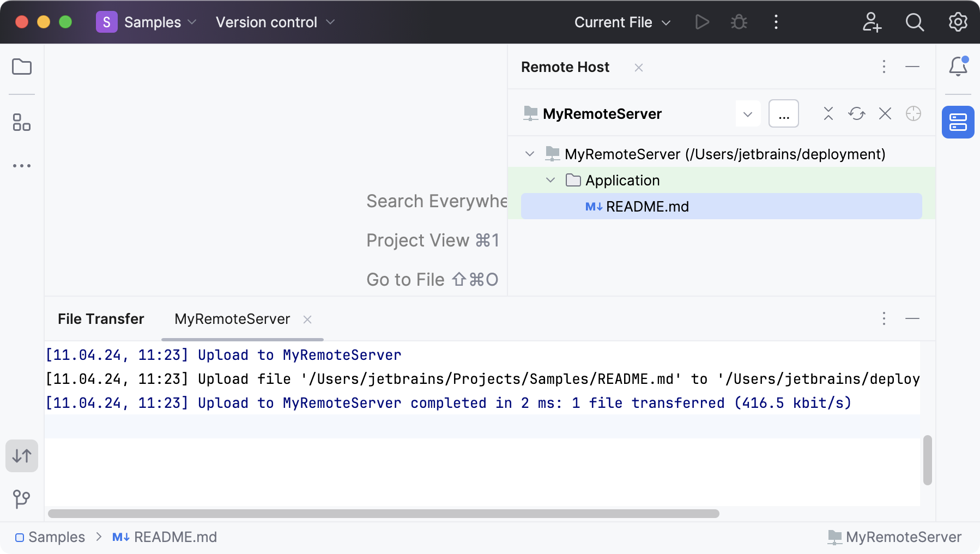Open the Git branch tool window icon
980x554 pixels.
pyautogui.click(x=22, y=498)
